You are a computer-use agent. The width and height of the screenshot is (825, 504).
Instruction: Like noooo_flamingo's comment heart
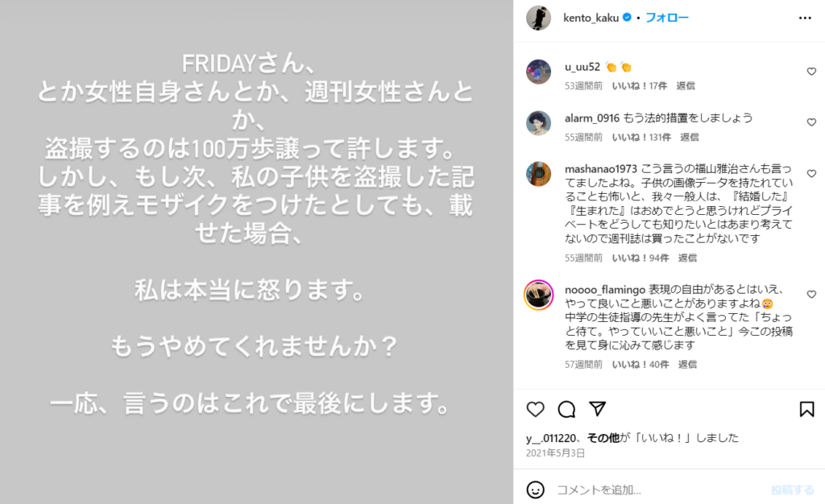[x=811, y=295]
